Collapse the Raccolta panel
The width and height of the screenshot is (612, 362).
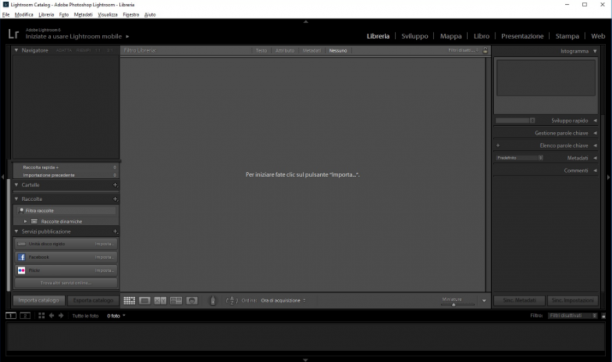pyautogui.click(x=16, y=199)
